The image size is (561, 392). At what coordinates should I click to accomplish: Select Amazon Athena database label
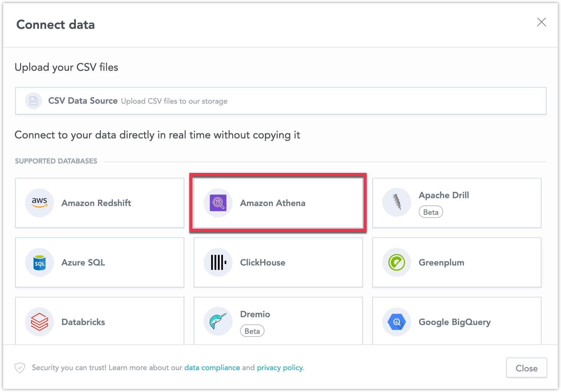coord(273,203)
